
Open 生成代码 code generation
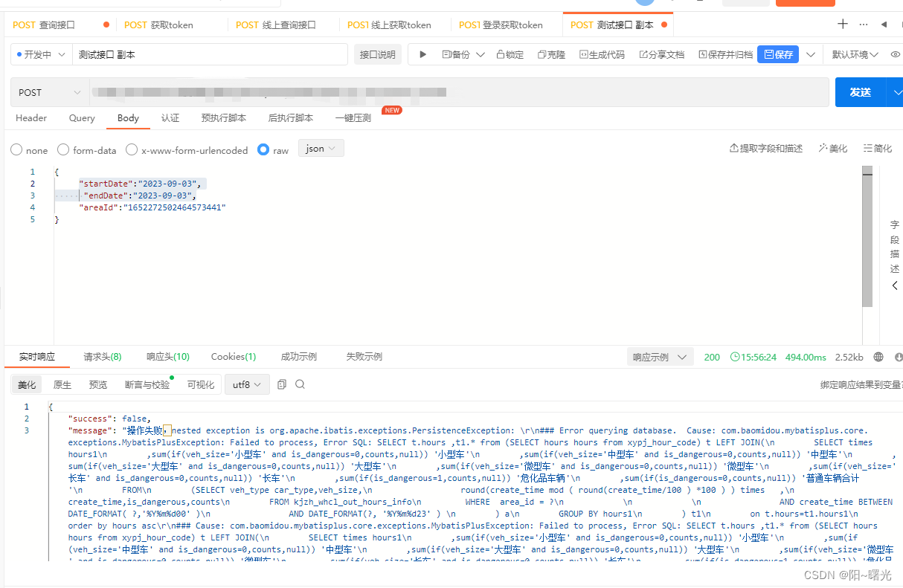tap(601, 54)
